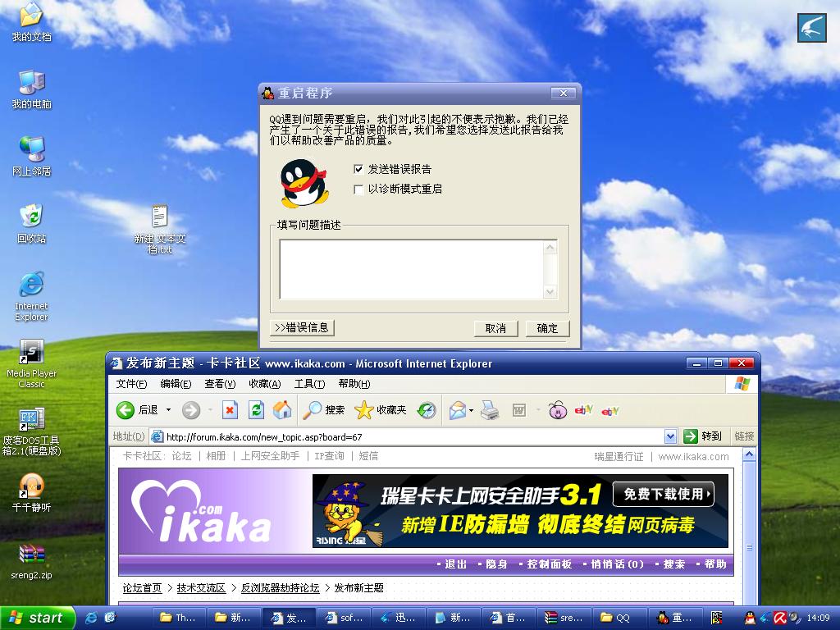Open the 工具(T) menu
This screenshot has width=840, height=630.
309,384
